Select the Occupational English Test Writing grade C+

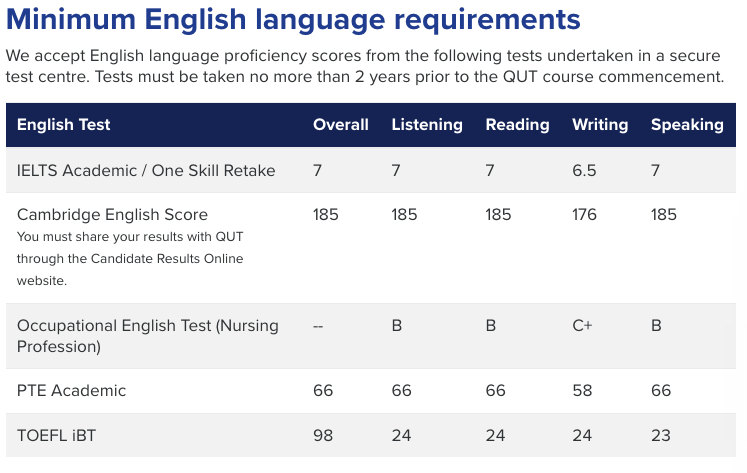(582, 326)
